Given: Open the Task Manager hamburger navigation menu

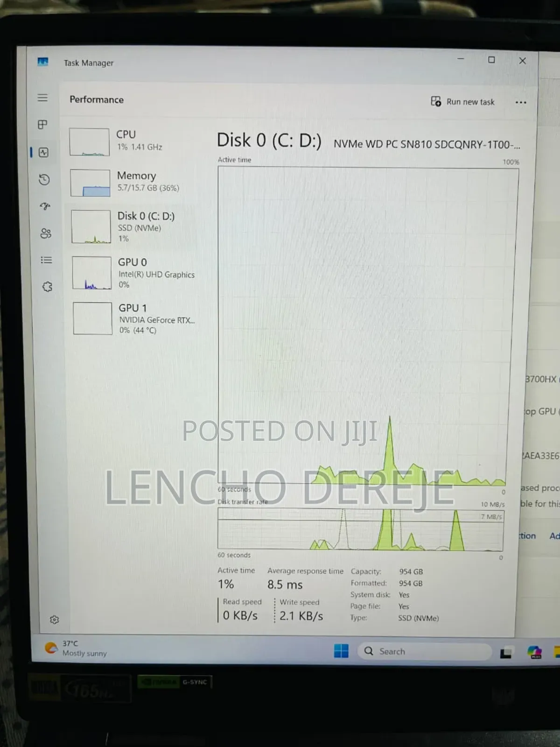Looking at the screenshot, I should pos(42,98).
